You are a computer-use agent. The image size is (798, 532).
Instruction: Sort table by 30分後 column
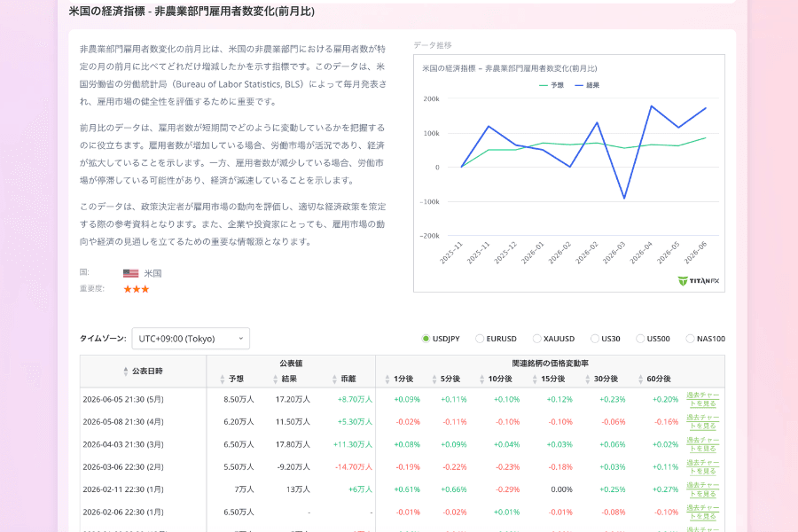tap(601, 379)
